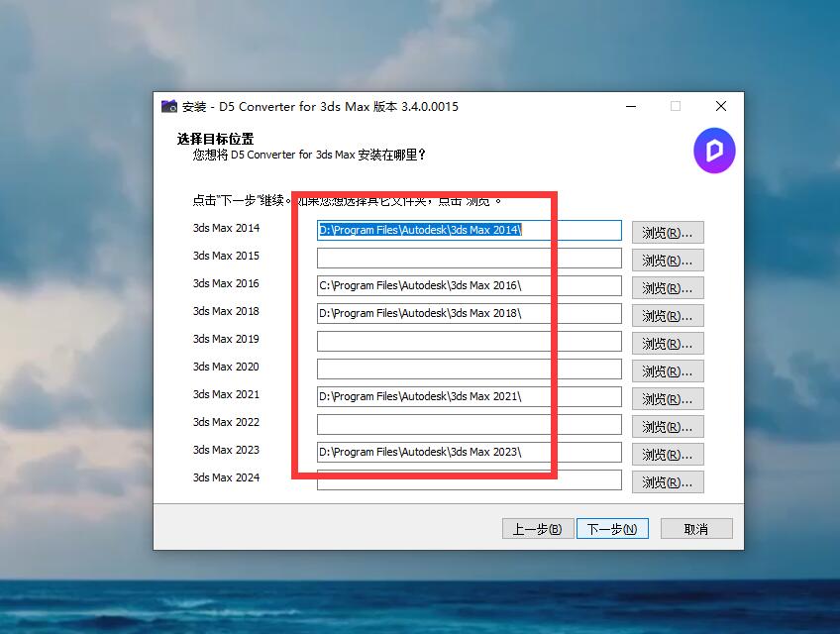Click the "3ds Max 2014" label
Image resolution: width=840 pixels, height=634 pixels.
tap(226, 228)
